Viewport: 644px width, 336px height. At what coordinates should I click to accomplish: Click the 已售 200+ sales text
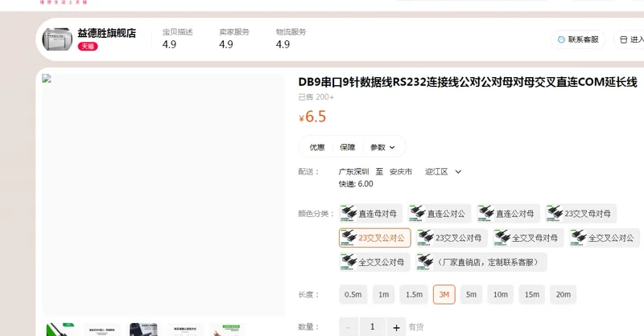pyautogui.click(x=316, y=97)
